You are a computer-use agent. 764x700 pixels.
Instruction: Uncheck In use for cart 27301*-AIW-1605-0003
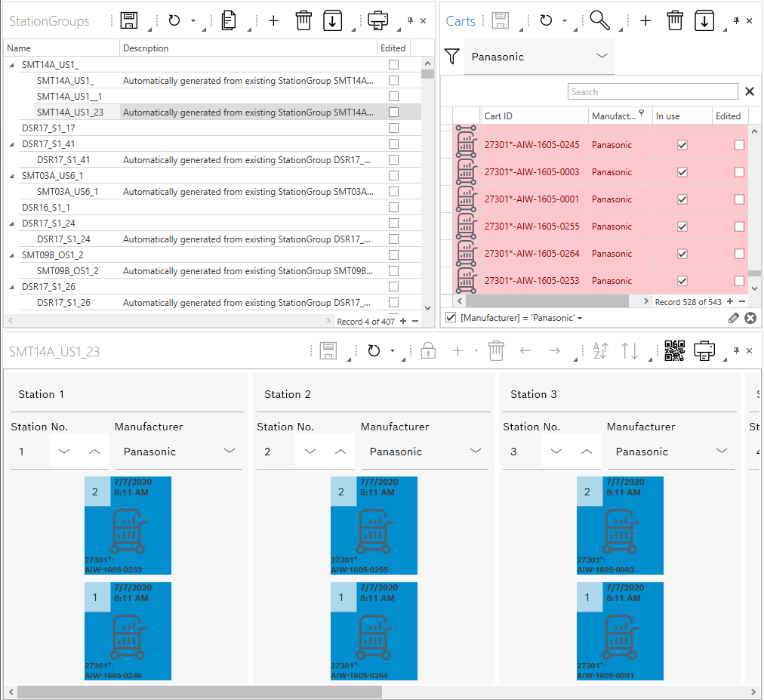(682, 172)
